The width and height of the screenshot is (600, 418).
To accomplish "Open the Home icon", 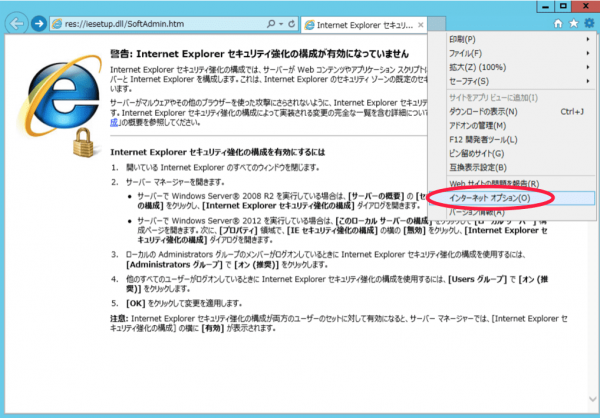I will click(558, 24).
